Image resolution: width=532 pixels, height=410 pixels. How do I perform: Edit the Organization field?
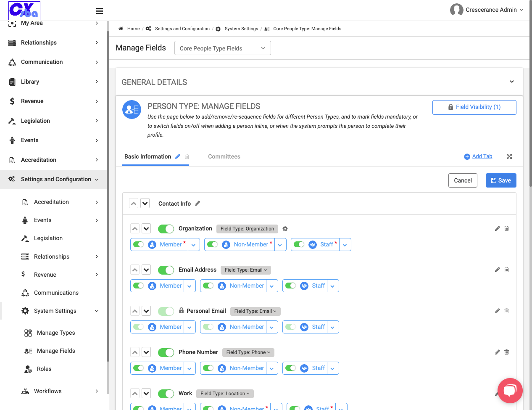497,228
